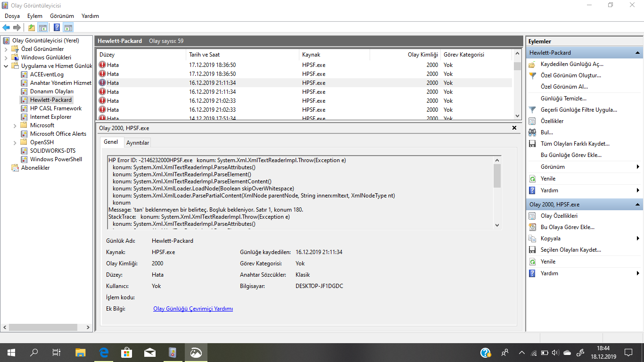Open the Eylem menu
644x362 pixels.
click(34, 16)
